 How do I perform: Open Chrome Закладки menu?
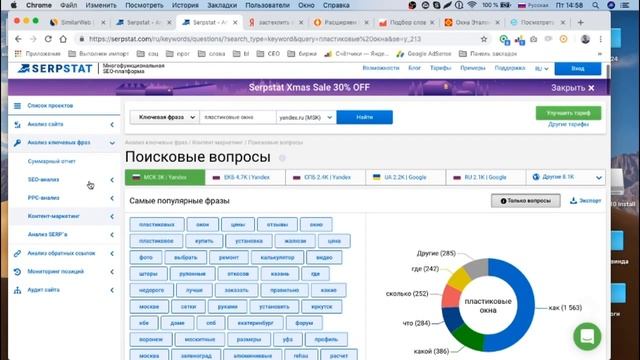tap(222, 5)
